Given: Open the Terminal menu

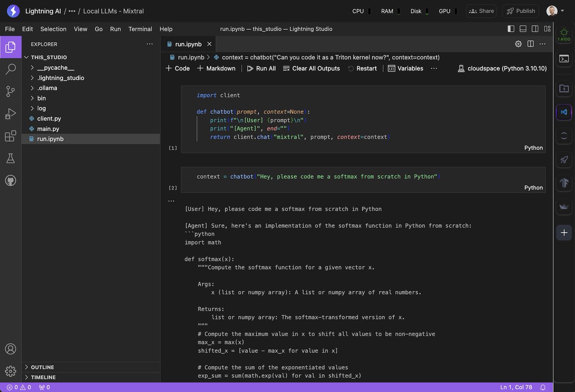Looking at the screenshot, I should pyautogui.click(x=140, y=29).
